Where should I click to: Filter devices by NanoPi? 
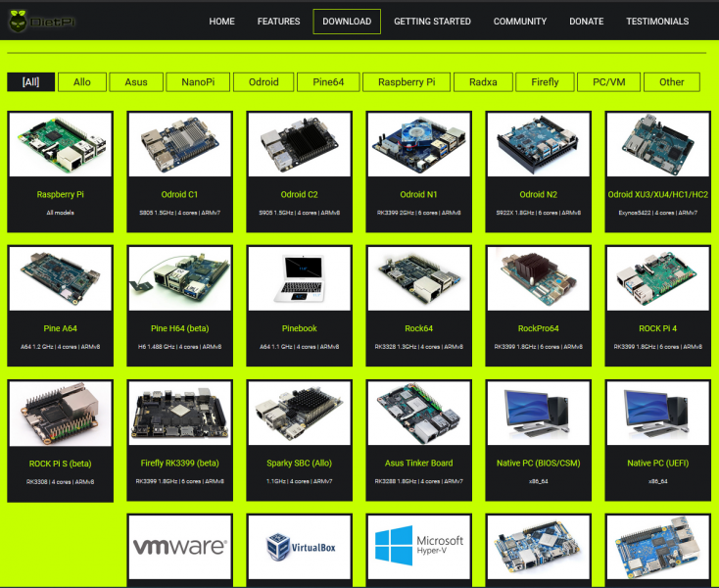(x=198, y=82)
